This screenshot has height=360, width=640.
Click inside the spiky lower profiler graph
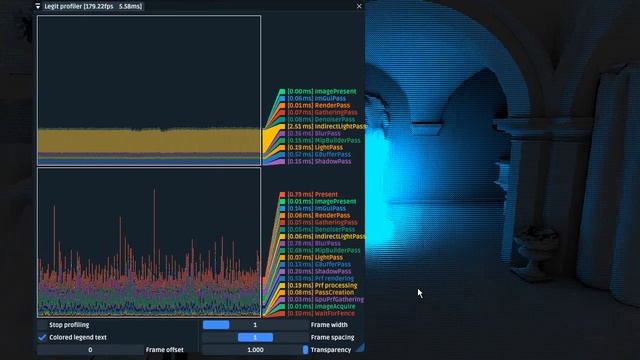(x=149, y=242)
